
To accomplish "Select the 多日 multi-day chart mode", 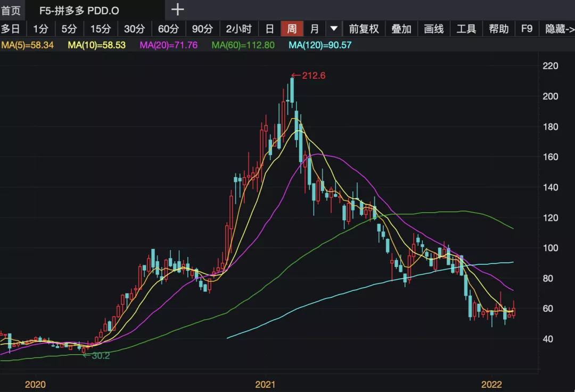I will click(12, 29).
